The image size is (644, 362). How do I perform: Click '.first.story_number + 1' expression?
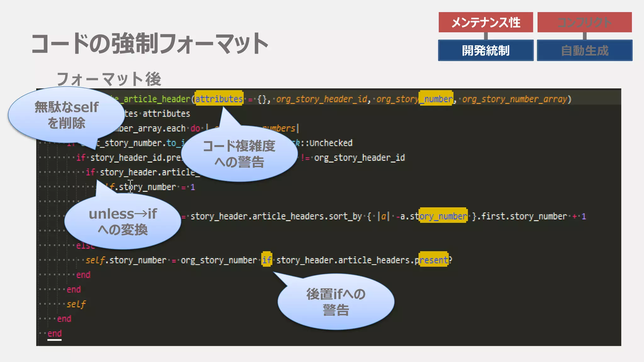(x=532, y=216)
